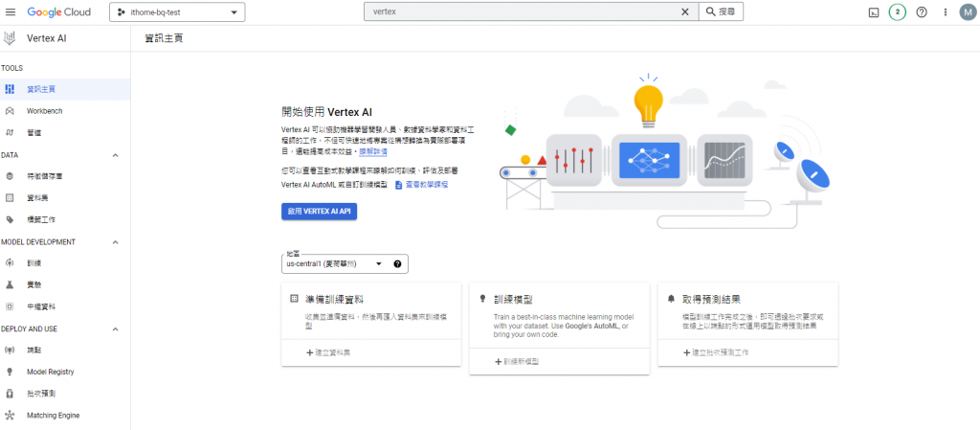Click + 建立資料集 create dataset
This screenshot has height=430, width=980.
tap(328, 353)
